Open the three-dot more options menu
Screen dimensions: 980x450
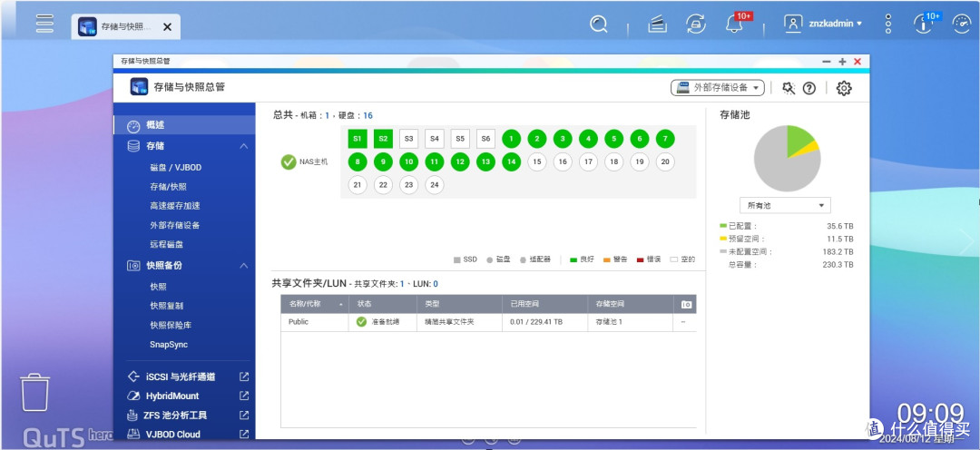pyautogui.click(x=888, y=24)
